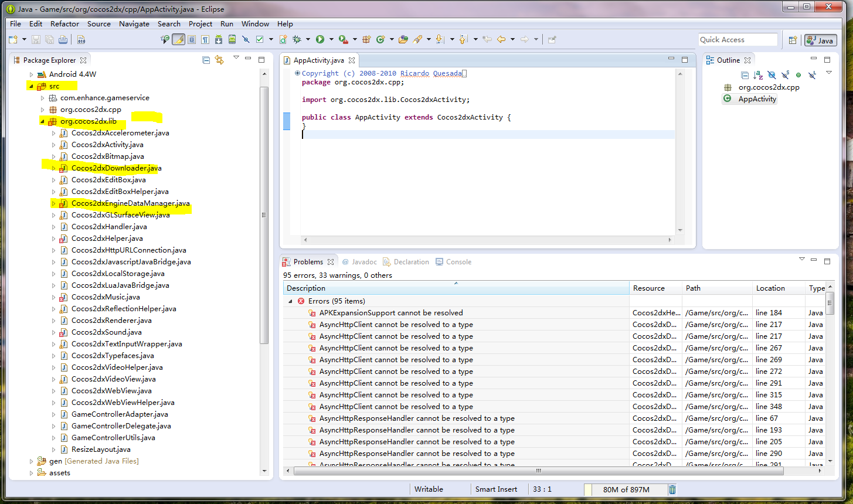853x504 pixels.
Task: Click Open Perspective icon
Action: [793, 40]
